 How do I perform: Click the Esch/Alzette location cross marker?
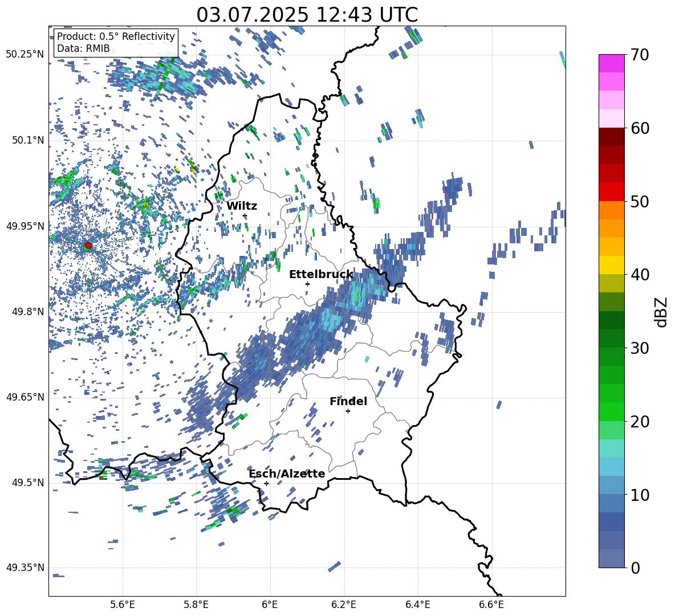[266, 483]
